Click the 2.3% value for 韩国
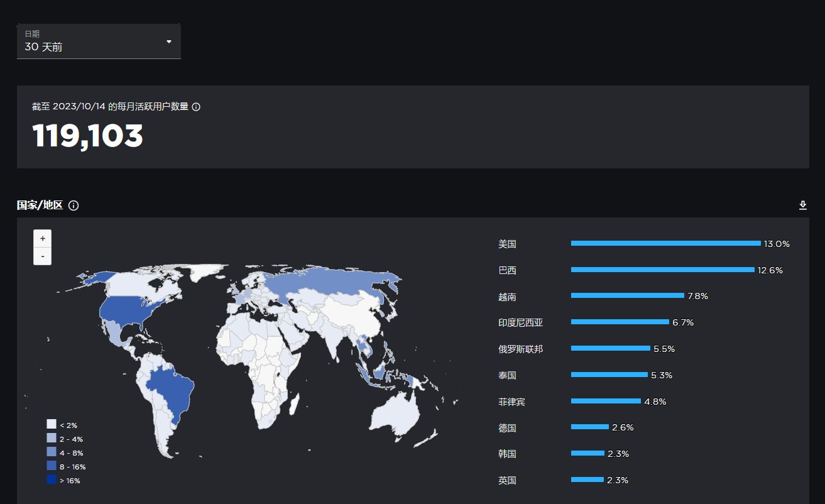 click(618, 454)
